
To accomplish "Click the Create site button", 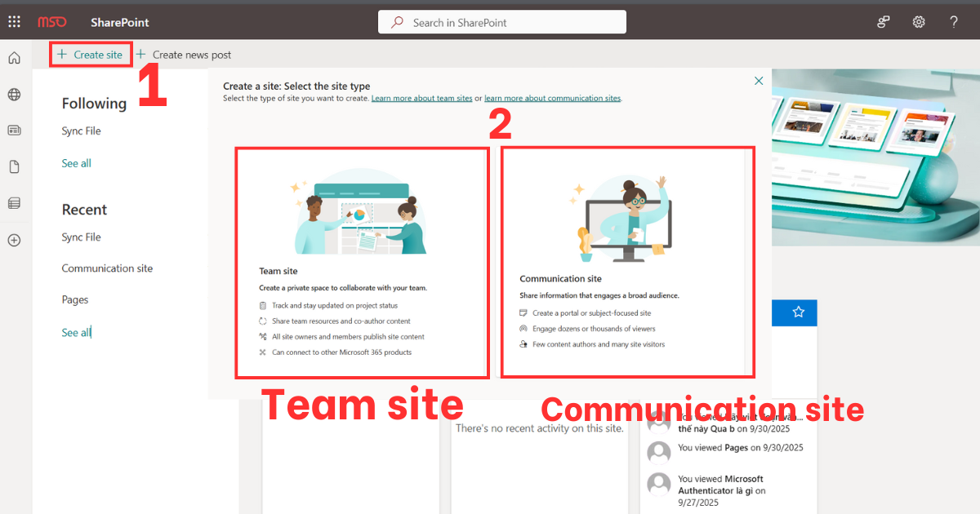I will click(x=90, y=54).
